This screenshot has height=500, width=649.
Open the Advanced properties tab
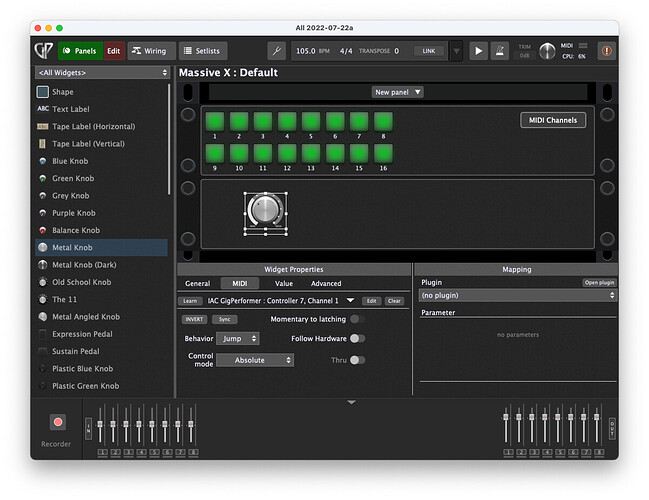click(326, 284)
